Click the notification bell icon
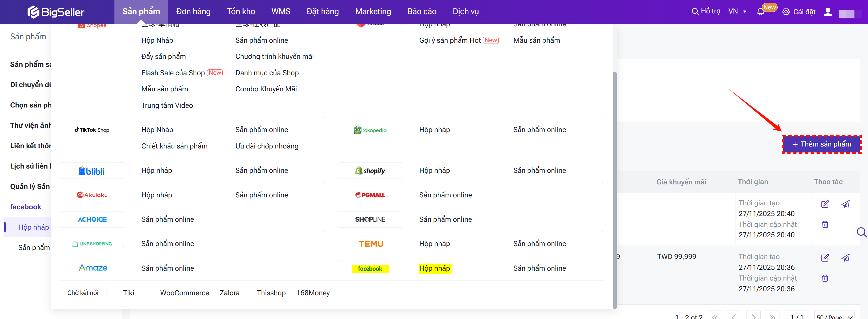868x319 pixels. (x=760, y=12)
